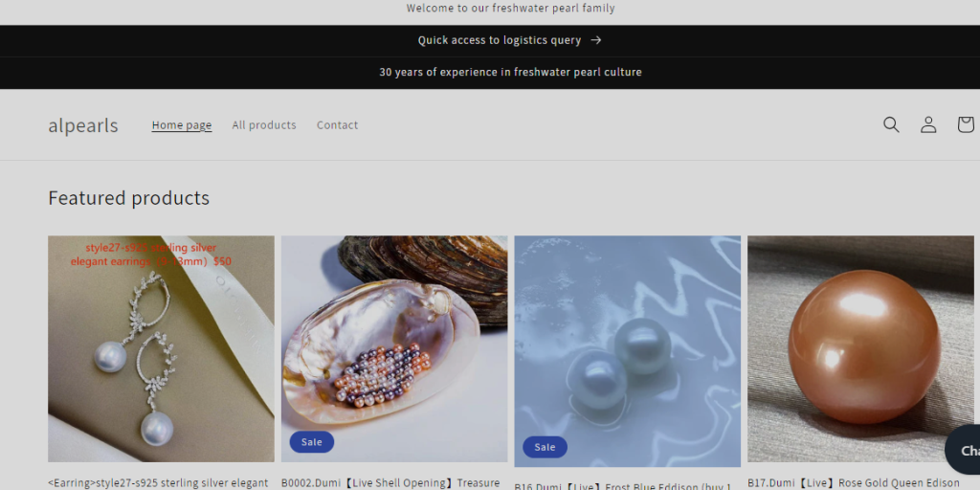The image size is (980, 490).
Task: Click the alpearls store logo
Action: pos(83,125)
